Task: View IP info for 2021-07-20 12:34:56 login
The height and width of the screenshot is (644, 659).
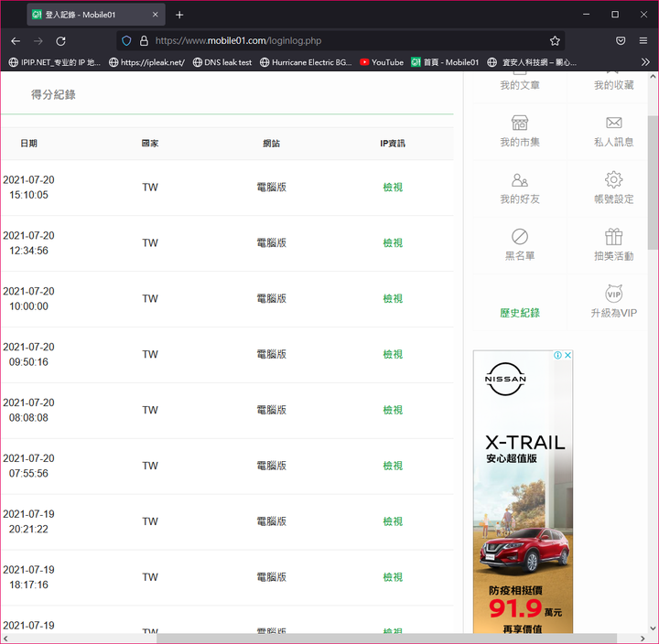Action: pos(393,243)
